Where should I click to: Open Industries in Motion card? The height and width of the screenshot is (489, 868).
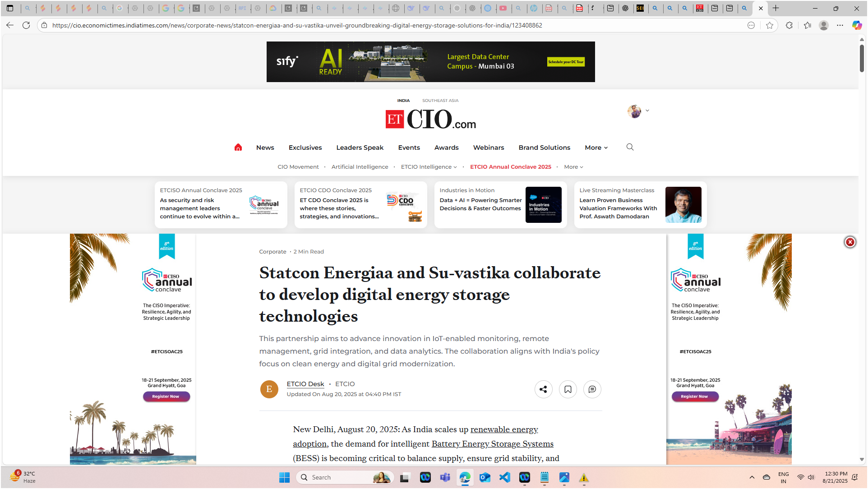501,205
